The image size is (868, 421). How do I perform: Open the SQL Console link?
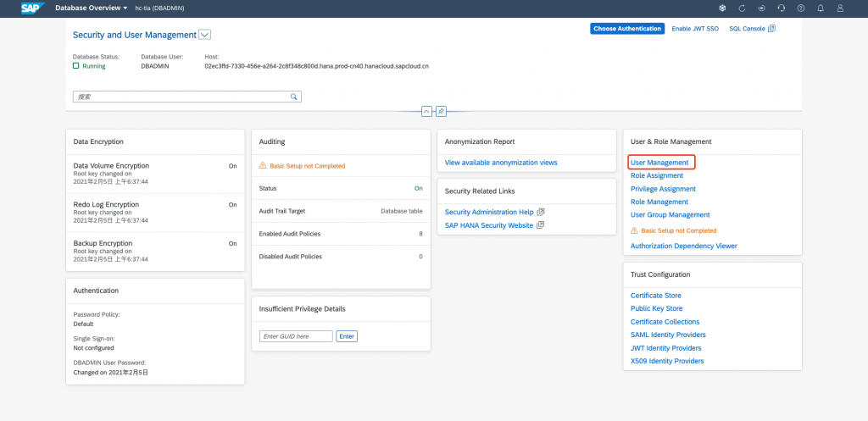coord(747,29)
